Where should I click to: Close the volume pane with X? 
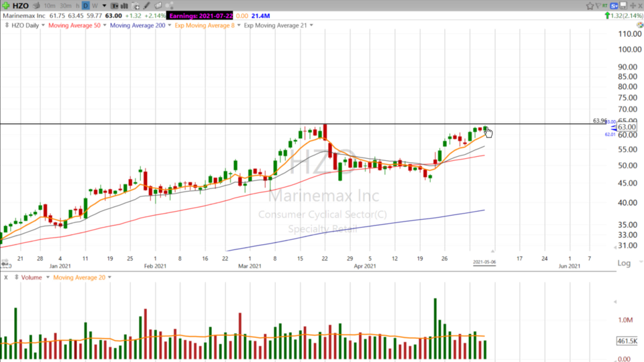tap(6, 278)
